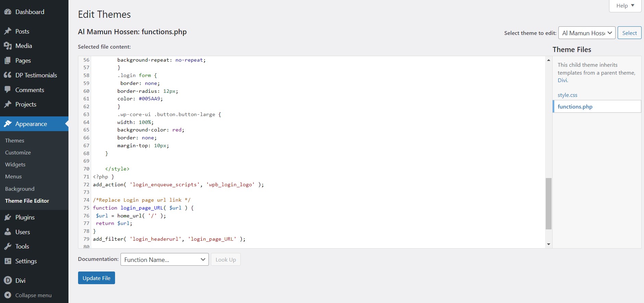Click the 'width: 100%;' code line

[x=135, y=122]
